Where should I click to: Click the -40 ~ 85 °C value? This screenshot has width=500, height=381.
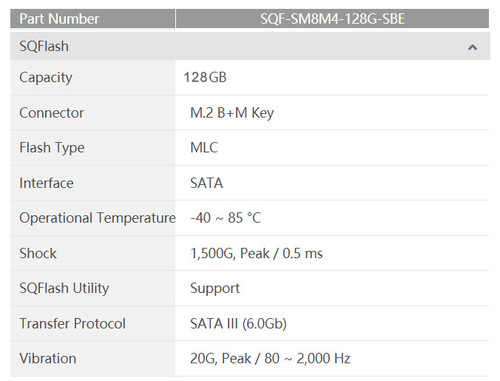tap(225, 218)
